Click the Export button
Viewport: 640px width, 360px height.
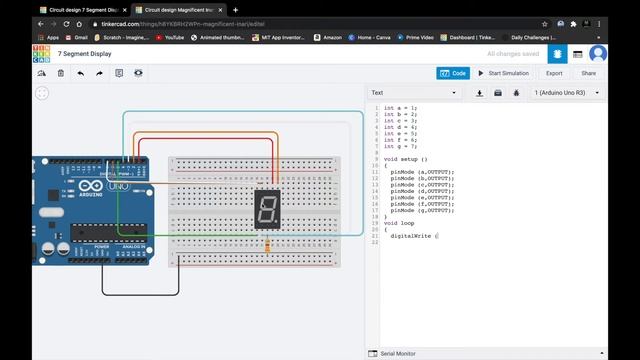click(554, 73)
